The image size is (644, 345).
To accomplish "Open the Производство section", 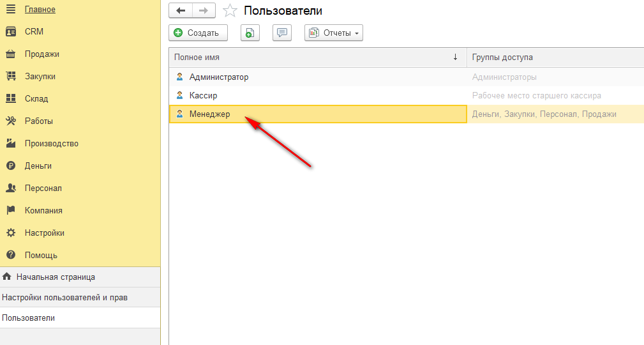I will click(51, 144).
